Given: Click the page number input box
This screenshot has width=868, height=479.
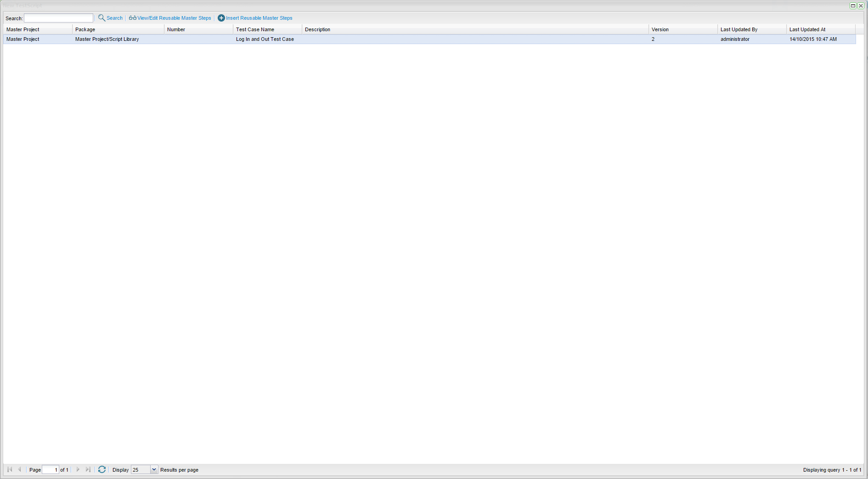Looking at the screenshot, I should [x=50, y=469].
